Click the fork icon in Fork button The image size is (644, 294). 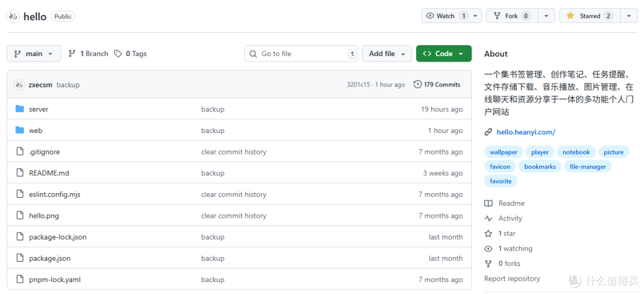point(497,16)
